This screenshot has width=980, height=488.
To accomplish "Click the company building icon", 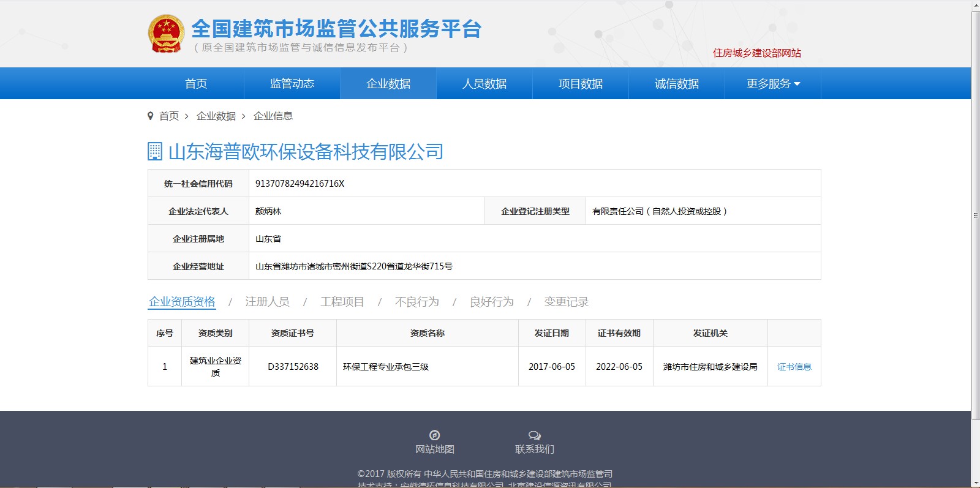I will (x=155, y=151).
